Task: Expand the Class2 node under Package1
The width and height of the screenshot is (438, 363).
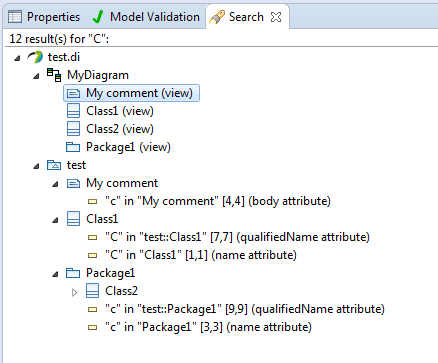Action: coord(74,292)
